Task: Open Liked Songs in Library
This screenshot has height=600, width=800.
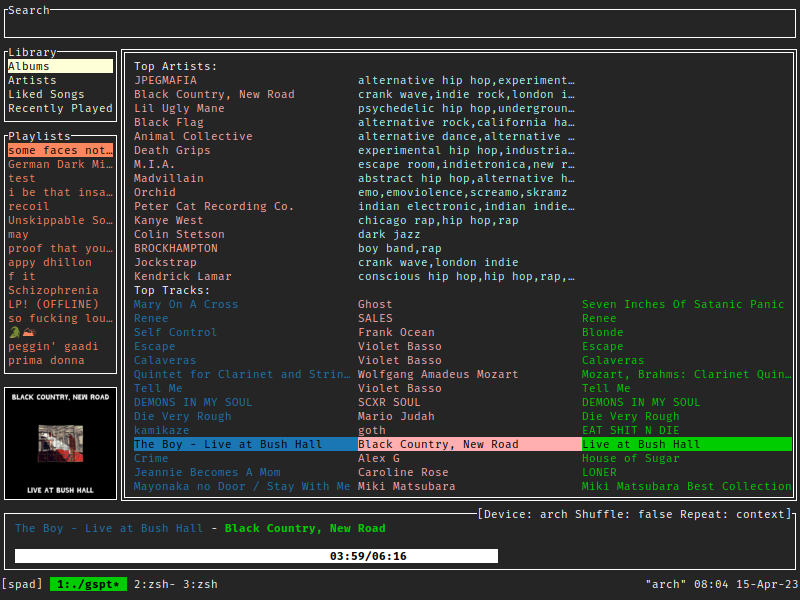Action: coord(46,94)
